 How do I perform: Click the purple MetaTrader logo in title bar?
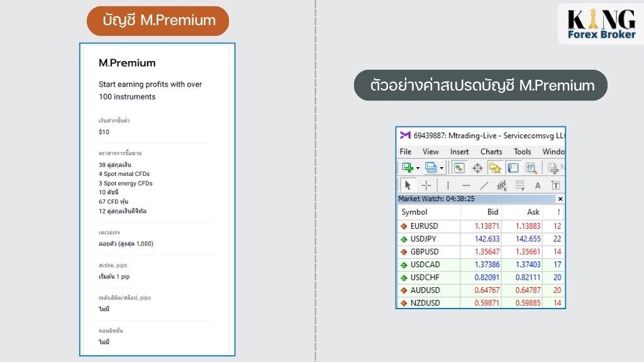point(406,135)
